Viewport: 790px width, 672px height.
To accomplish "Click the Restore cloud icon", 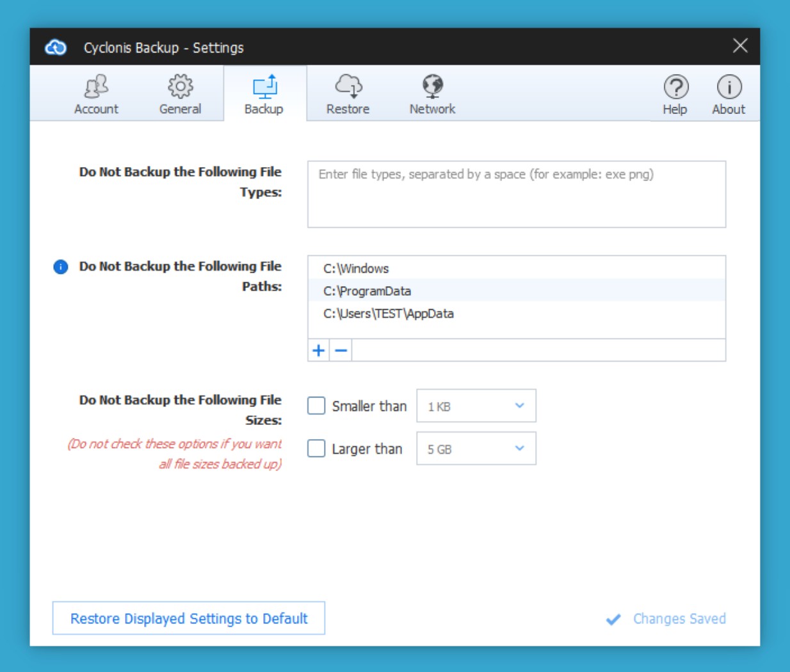I will [x=348, y=86].
